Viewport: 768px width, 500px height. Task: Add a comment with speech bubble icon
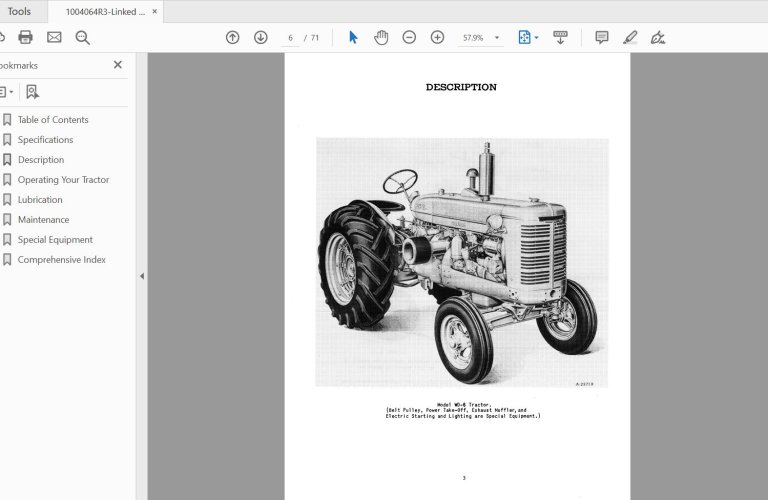click(x=601, y=37)
